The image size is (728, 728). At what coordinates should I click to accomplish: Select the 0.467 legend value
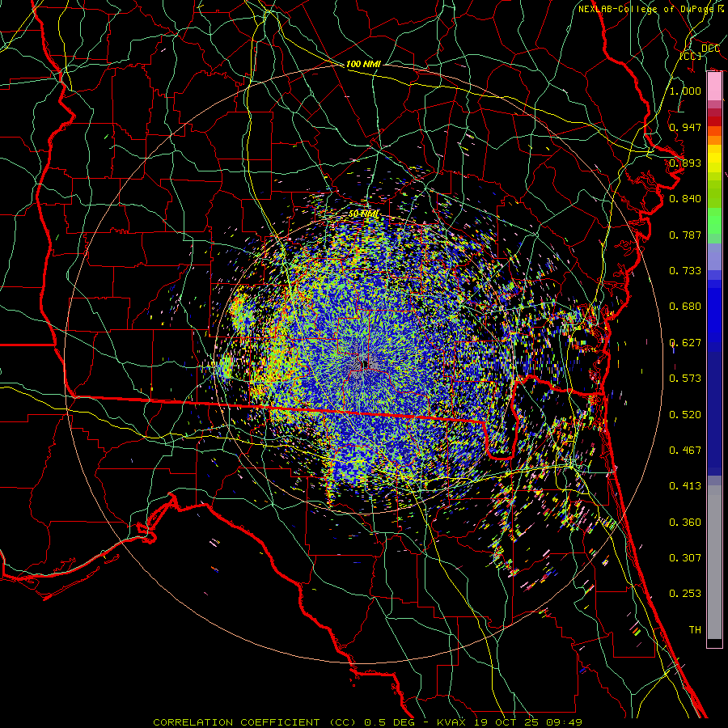[x=685, y=451]
